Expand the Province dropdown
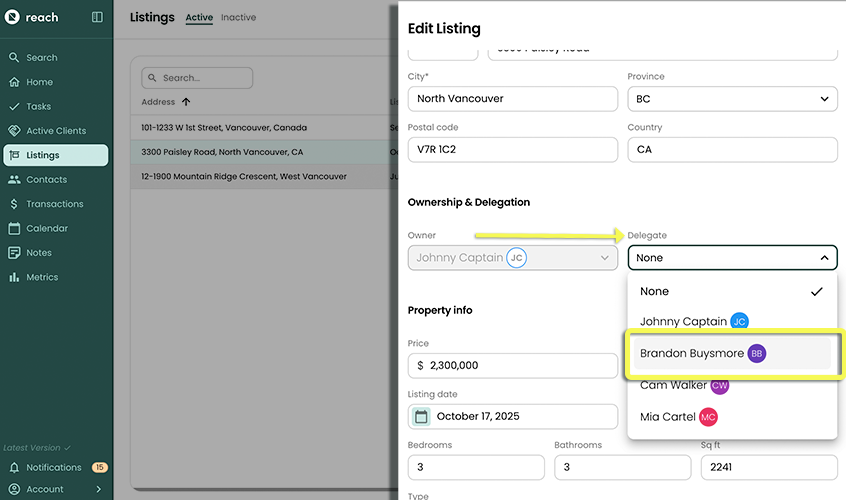 731,99
